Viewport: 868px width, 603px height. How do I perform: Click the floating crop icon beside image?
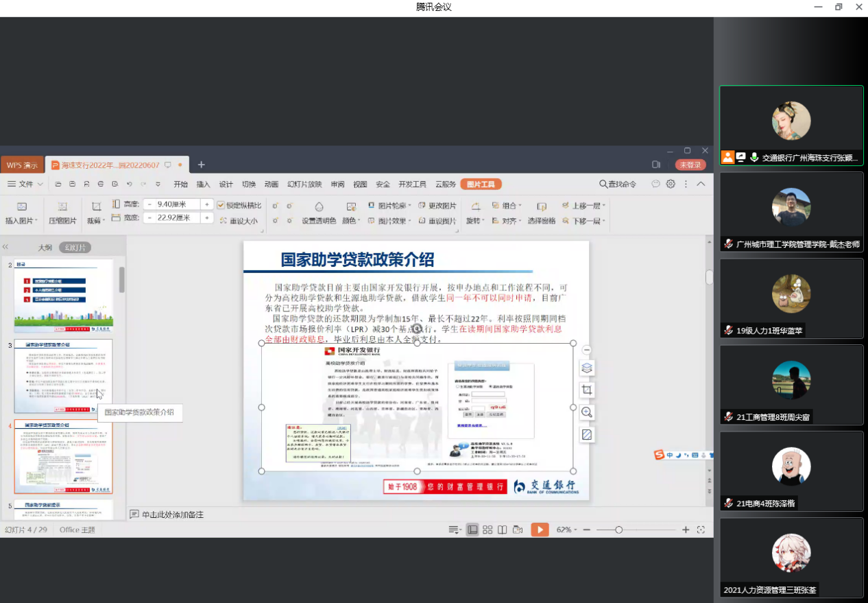point(586,390)
